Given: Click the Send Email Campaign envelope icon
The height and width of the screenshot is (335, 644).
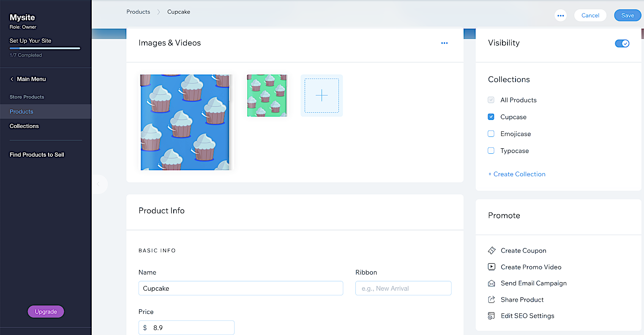Looking at the screenshot, I should 491,283.
